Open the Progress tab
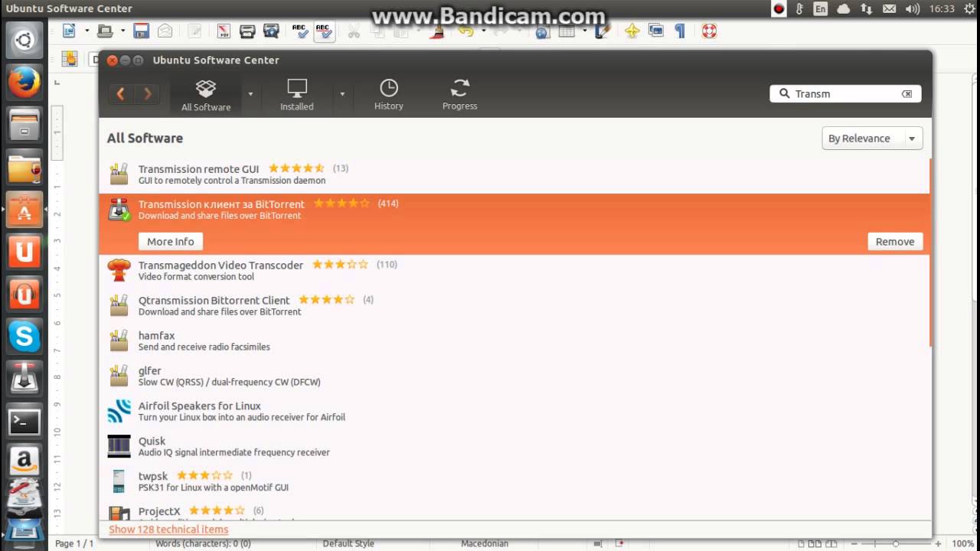The height and width of the screenshot is (551, 980). 460,95
